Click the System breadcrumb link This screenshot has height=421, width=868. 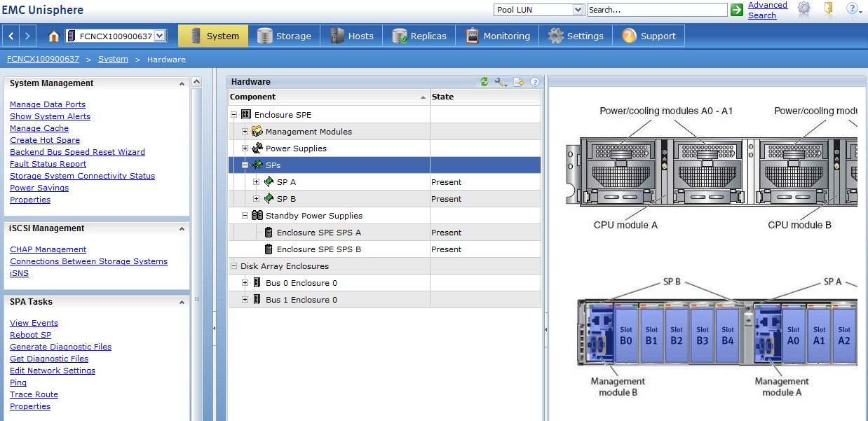pos(113,59)
